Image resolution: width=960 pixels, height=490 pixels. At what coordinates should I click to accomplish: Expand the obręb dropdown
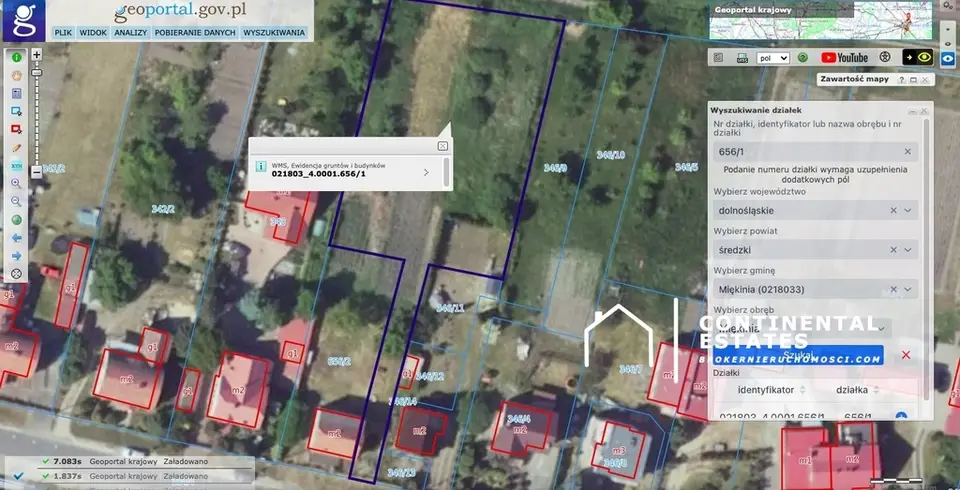(881, 328)
